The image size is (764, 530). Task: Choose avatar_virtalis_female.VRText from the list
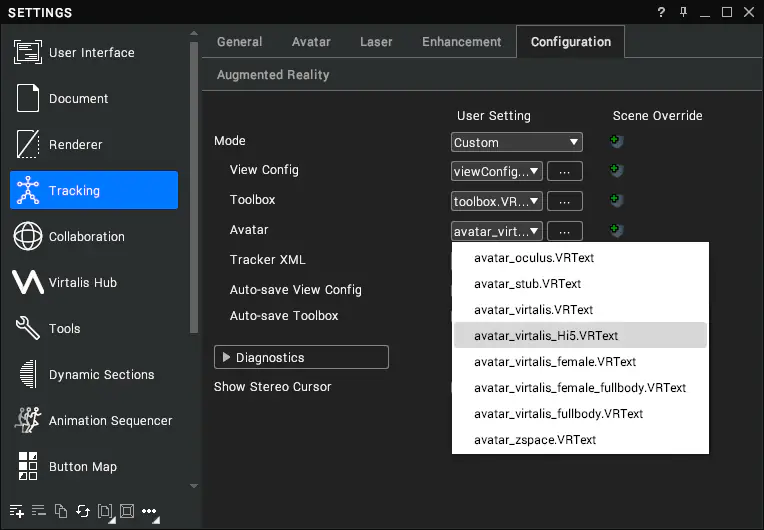point(580,361)
